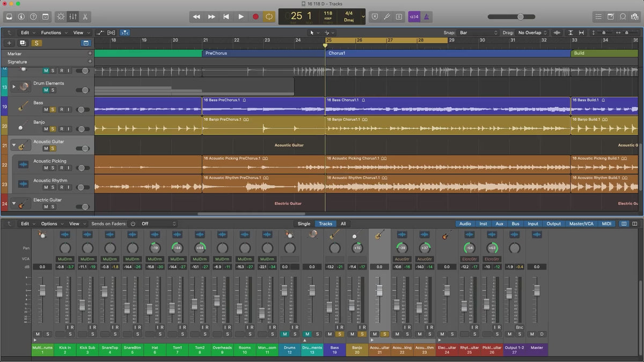Open the Tuner icon in control bar

pyautogui.click(x=386, y=17)
